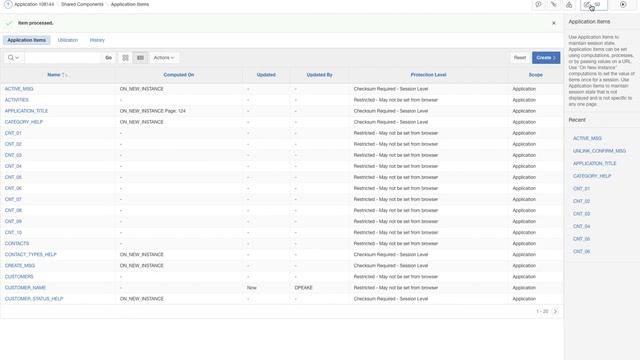Click the Edit Page 50 button
The height and width of the screenshot is (360, 640).
click(x=593, y=4)
